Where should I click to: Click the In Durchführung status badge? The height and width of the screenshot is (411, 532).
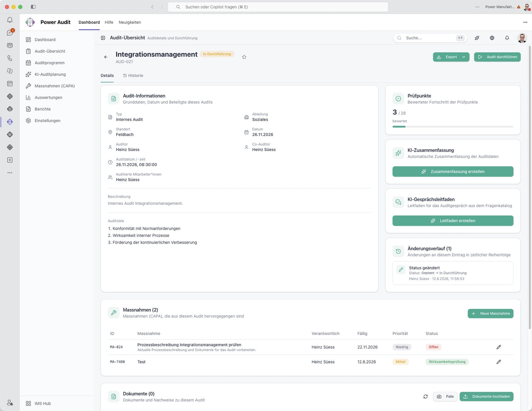pos(217,54)
